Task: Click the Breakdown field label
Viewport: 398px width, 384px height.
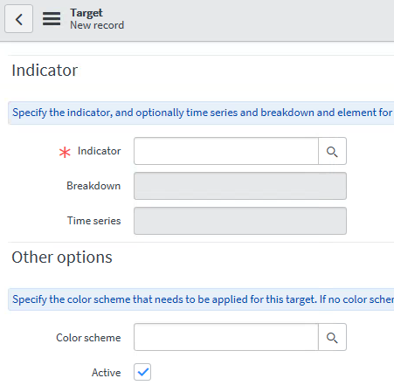Action: click(x=94, y=186)
